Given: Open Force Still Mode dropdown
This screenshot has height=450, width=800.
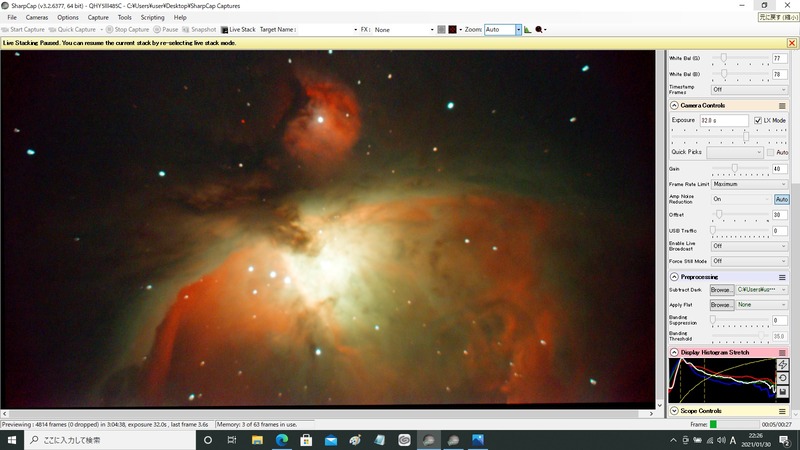Looking at the screenshot, I should pos(749,261).
